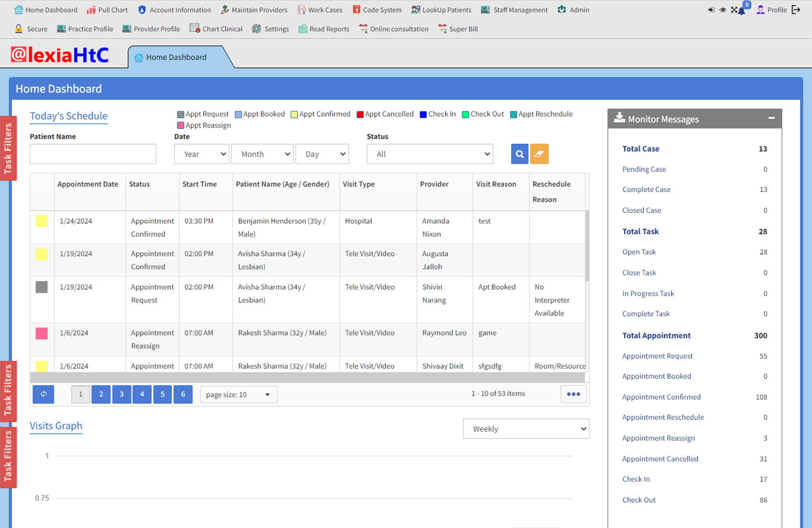Click the search magnifier button
This screenshot has height=528, width=812.
(520, 154)
